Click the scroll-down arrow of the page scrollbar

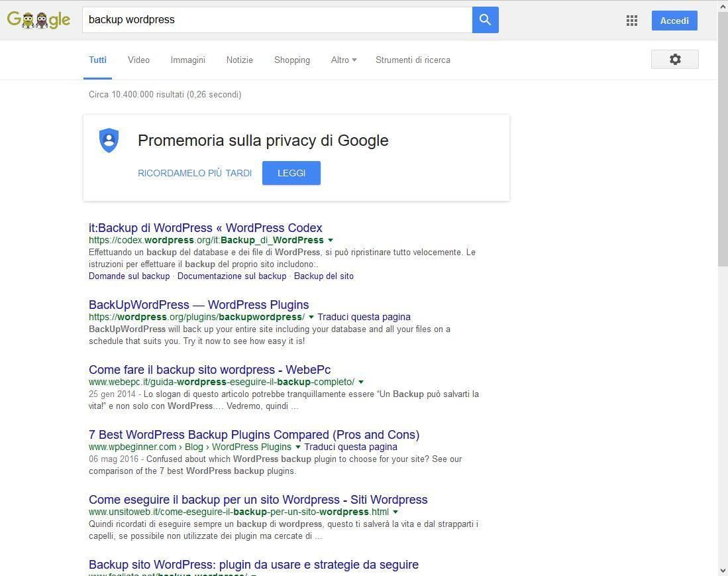pos(722,570)
